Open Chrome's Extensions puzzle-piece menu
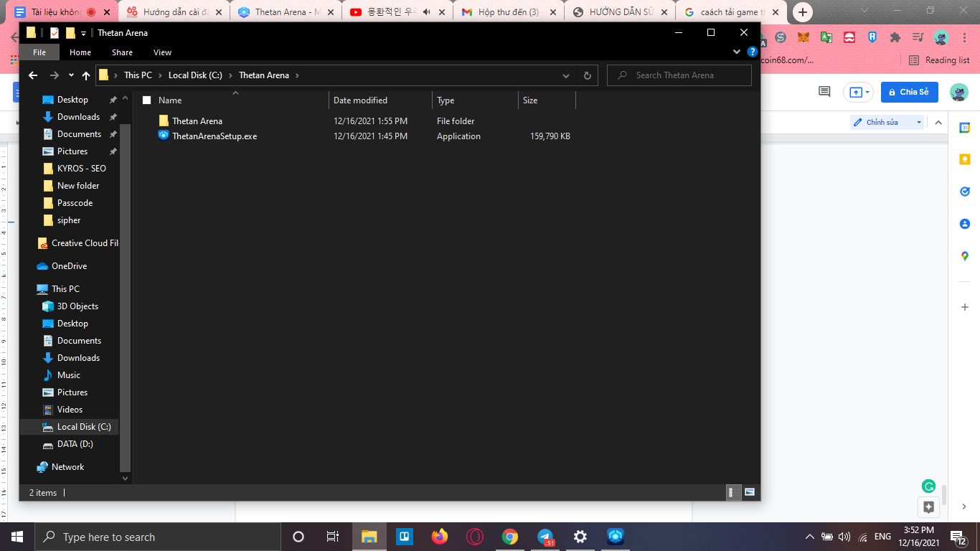 click(895, 37)
